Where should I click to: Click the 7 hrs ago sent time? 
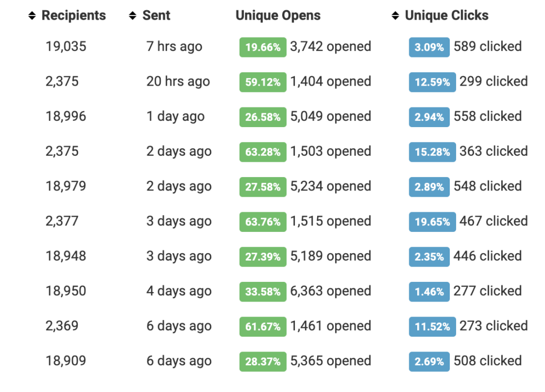(x=174, y=47)
